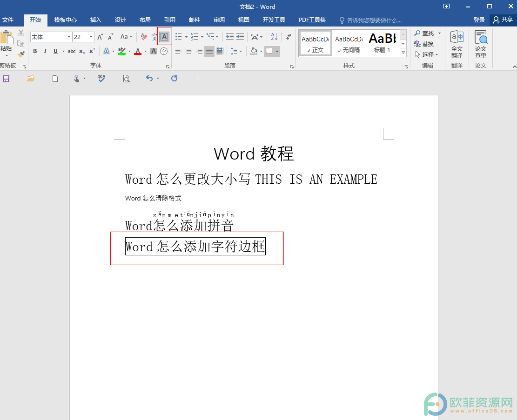Image resolution: width=517 pixels, height=420 pixels.
Task: Apply paragraph shading paint bucket
Action: pos(254,51)
